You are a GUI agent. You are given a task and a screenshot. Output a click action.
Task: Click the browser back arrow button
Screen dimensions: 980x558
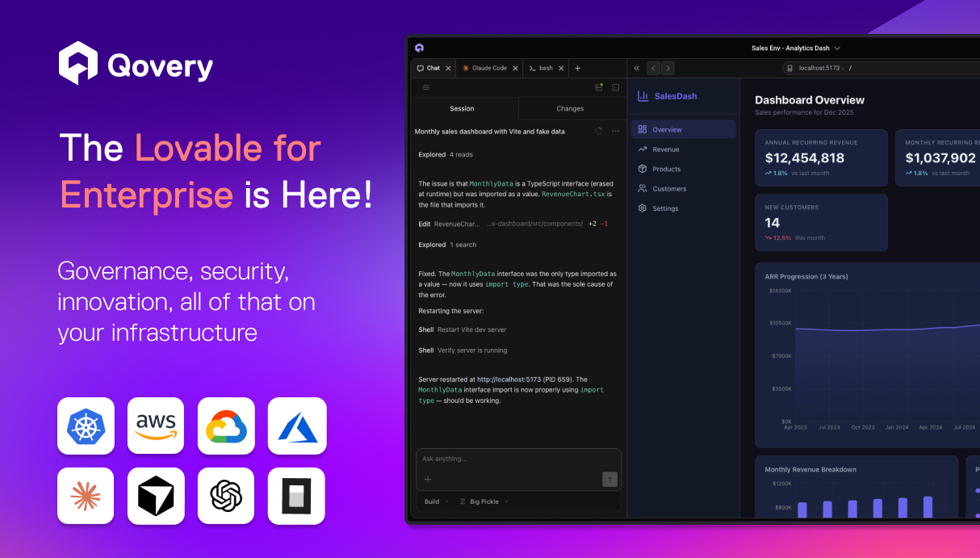(x=654, y=69)
